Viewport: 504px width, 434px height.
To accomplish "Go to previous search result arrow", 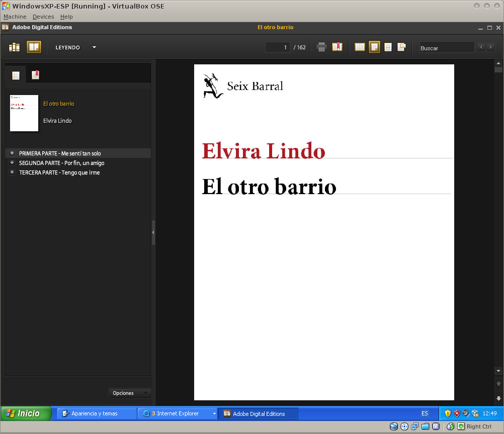I will (481, 47).
